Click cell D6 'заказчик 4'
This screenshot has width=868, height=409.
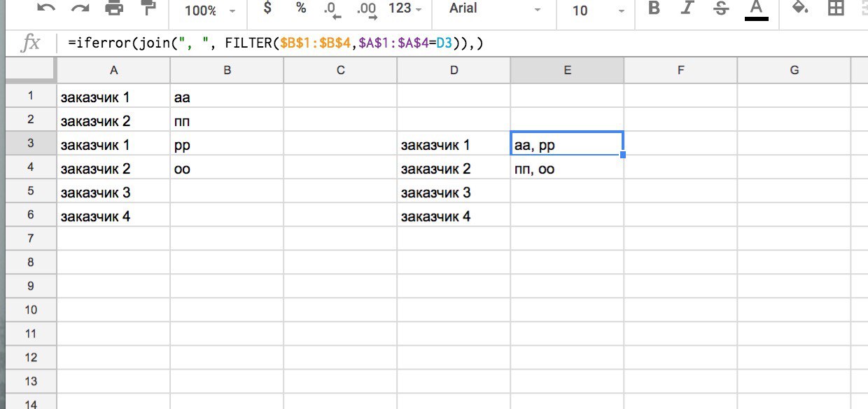click(454, 216)
